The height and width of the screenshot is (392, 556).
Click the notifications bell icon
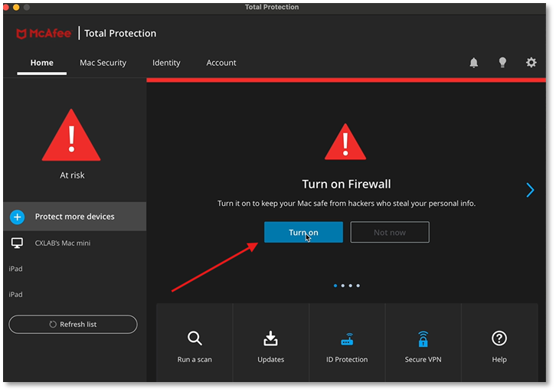click(474, 63)
